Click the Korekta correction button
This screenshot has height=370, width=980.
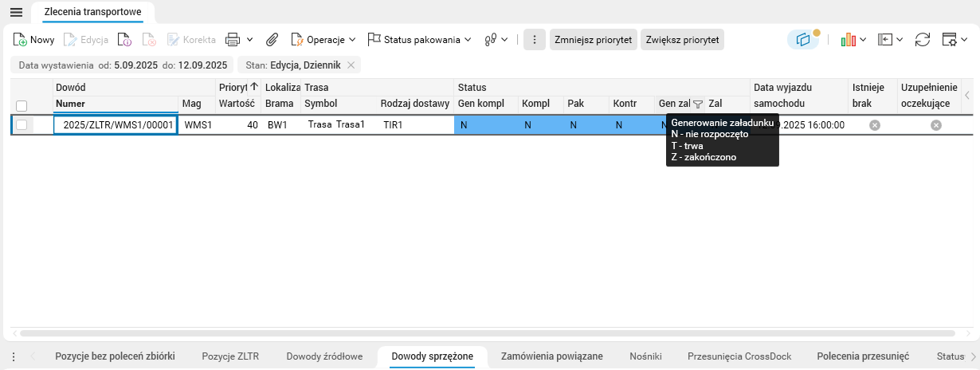coord(190,39)
